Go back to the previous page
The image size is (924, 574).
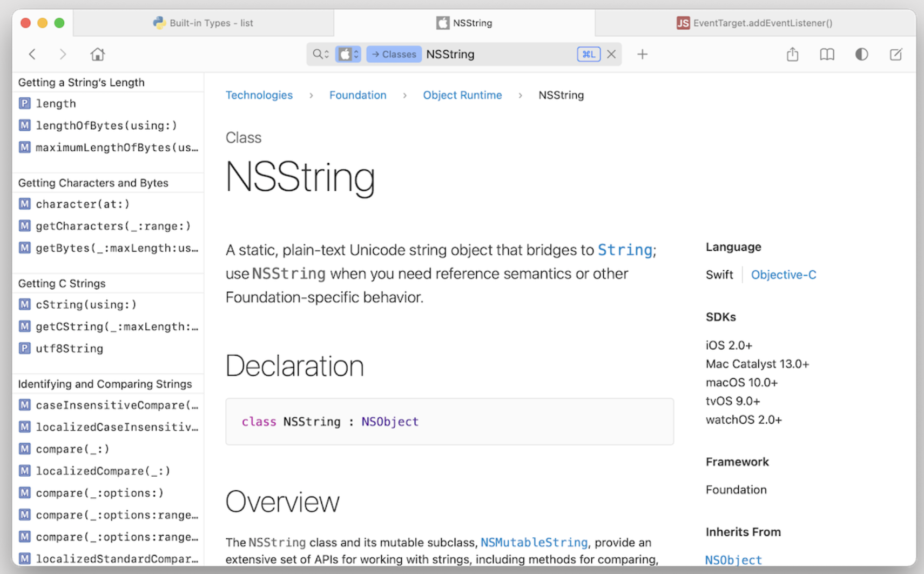pyautogui.click(x=32, y=54)
